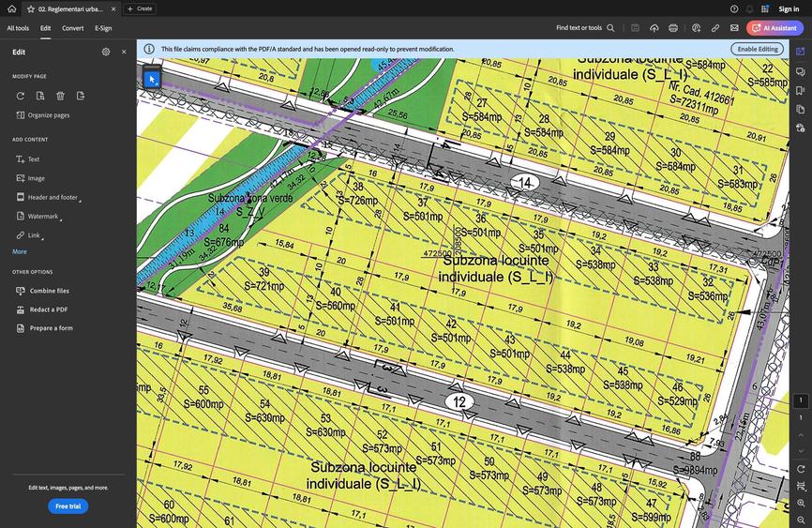Image resolution: width=812 pixels, height=528 pixels.
Task: Open Edit panel settings gear
Action: click(x=106, y=52)
